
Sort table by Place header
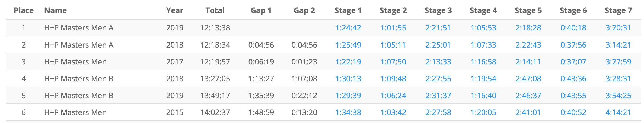[24, 10]
